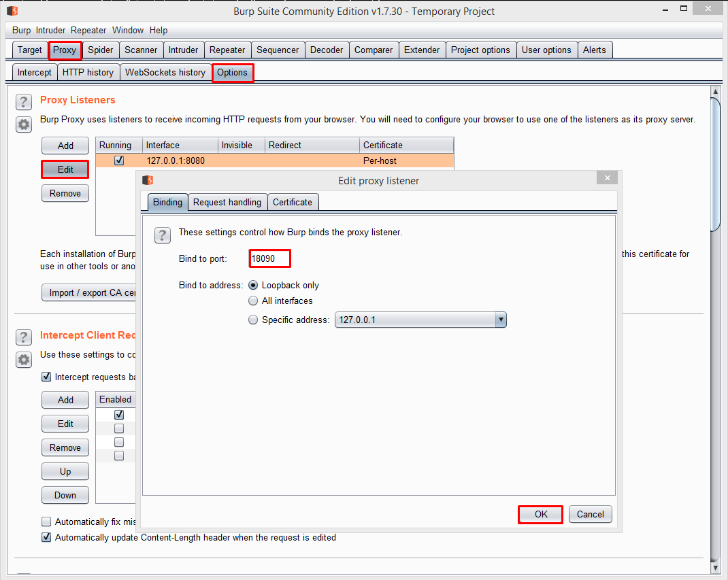728x580 pixels.
Task: Open the Project options tab
Action: pyautogui.click(x=480, y=50)
